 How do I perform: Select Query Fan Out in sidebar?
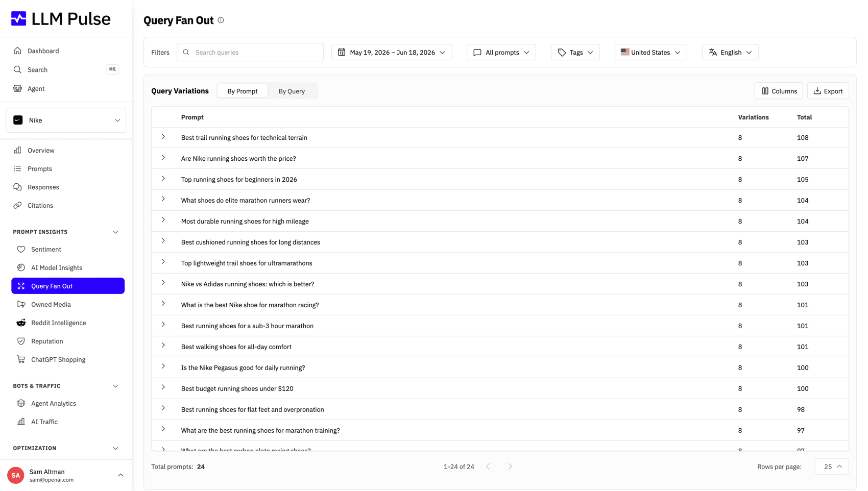point(68,286)
